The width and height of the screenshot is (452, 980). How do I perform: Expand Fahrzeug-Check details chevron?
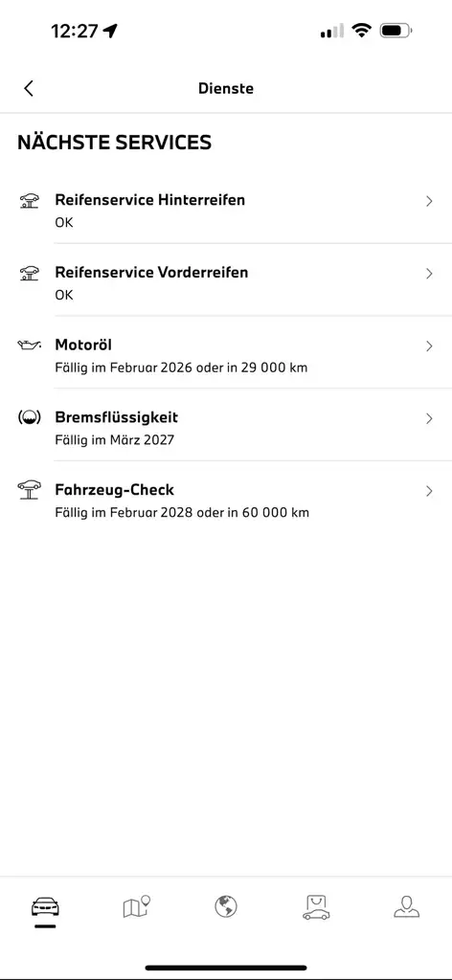click(429, 491)
